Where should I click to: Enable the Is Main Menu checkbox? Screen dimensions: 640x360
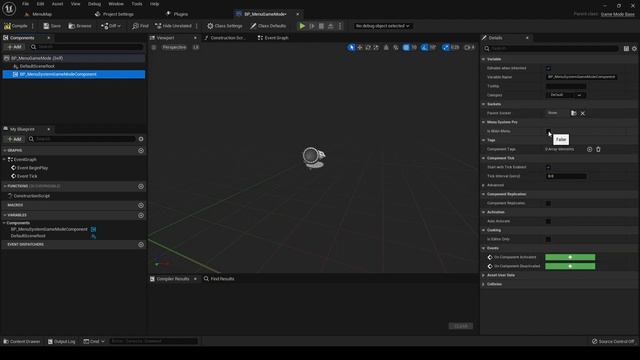pos(548,131)
